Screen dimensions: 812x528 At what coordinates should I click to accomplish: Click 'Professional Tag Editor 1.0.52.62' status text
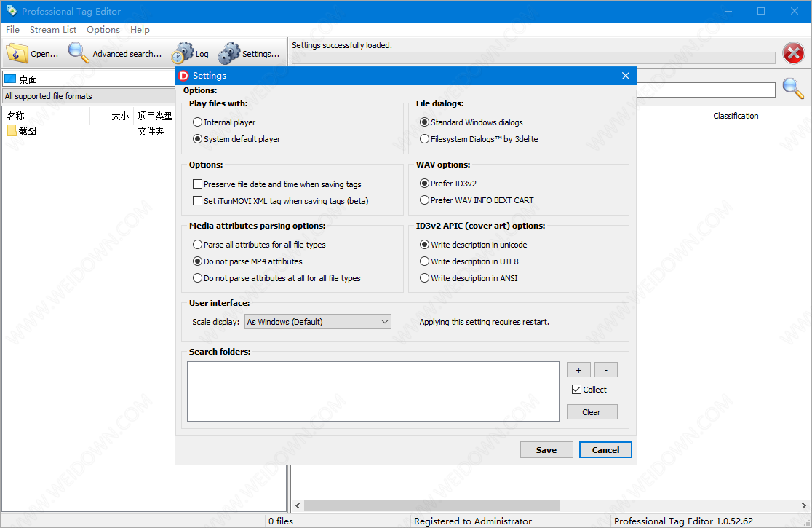tap(683, 521)
